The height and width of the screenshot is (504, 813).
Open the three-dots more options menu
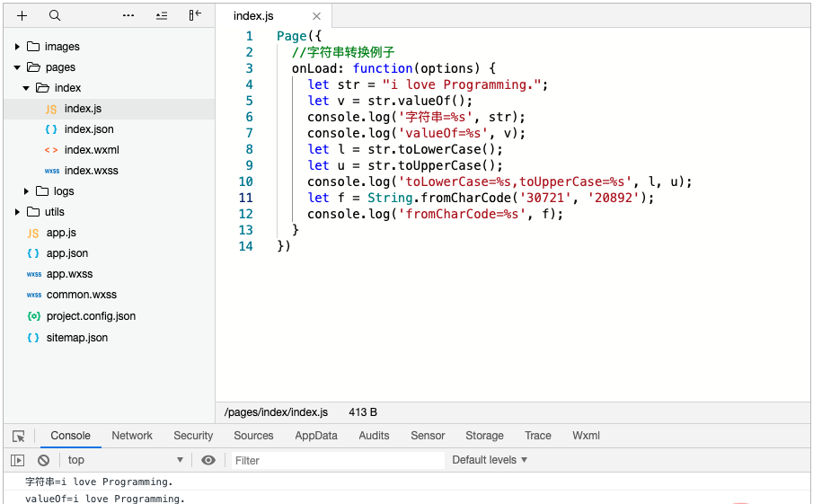coord(128,15)
